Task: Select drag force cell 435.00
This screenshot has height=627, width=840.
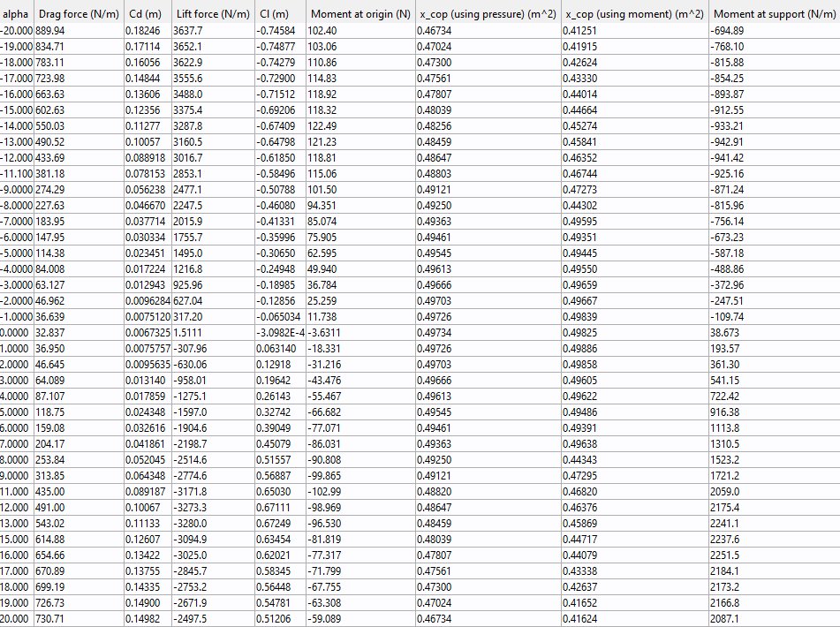Action: 79,492
